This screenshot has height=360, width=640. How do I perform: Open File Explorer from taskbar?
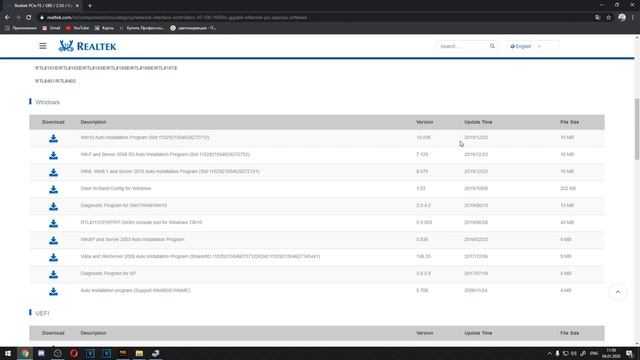click(x=139, y=353)
